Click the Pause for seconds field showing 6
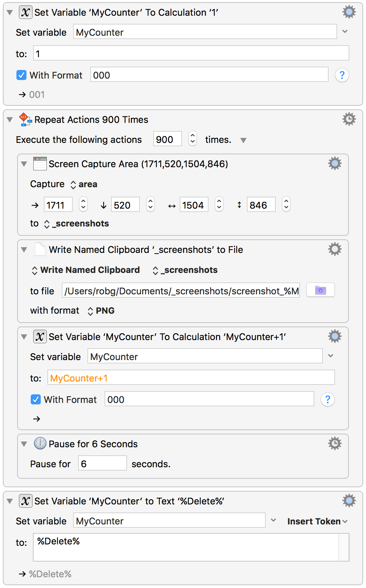 tap(102, 463)
